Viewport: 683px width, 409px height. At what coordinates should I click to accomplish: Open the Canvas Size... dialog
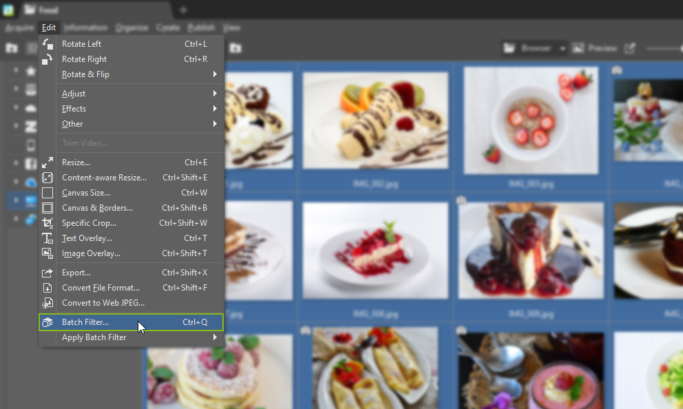[x=131, y=193]
